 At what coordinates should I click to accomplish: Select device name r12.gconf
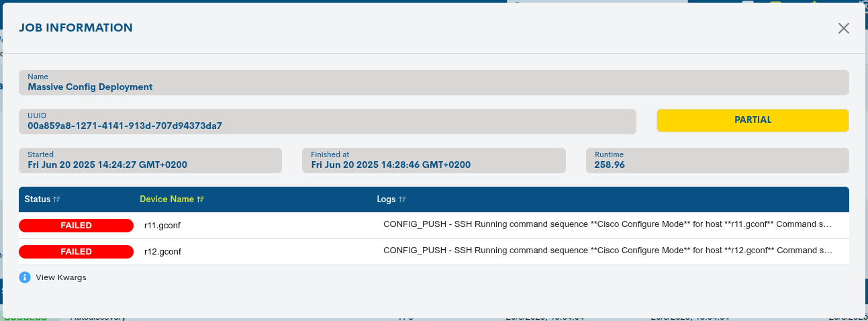point(162,252)
